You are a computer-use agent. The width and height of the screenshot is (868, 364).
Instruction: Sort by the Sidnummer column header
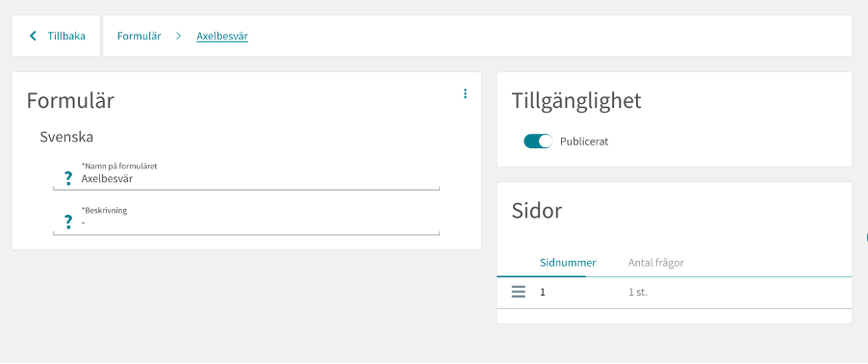[x=568, y=263]
